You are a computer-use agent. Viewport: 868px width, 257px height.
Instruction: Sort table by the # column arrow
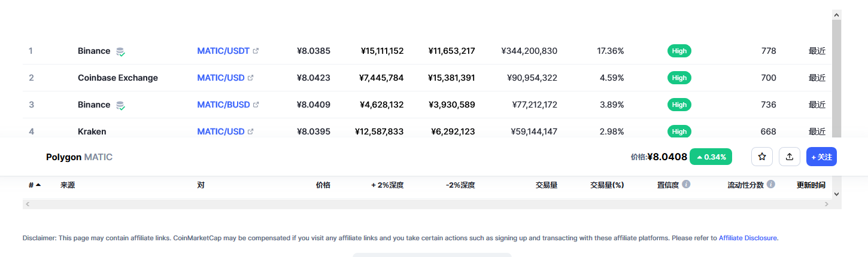tap(38, 185)
